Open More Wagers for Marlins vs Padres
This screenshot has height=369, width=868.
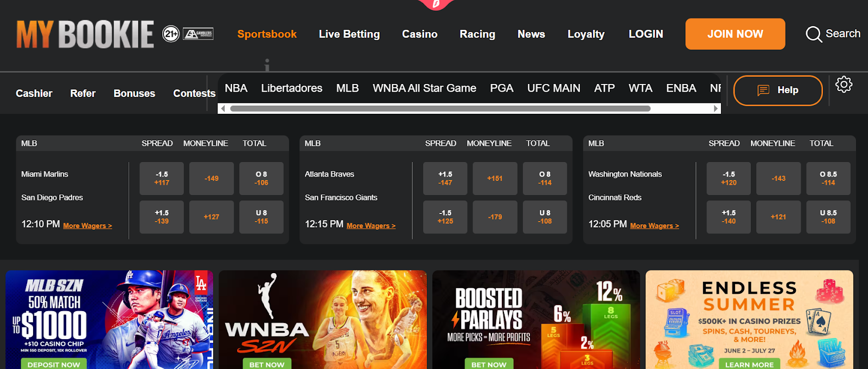pyautogui.click(x=87, y=226)
